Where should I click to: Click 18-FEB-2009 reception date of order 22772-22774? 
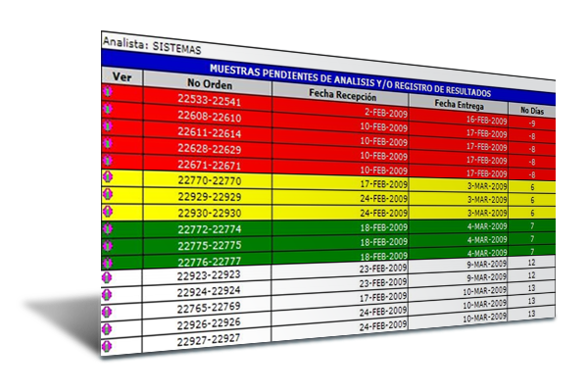tap(383, 227)
